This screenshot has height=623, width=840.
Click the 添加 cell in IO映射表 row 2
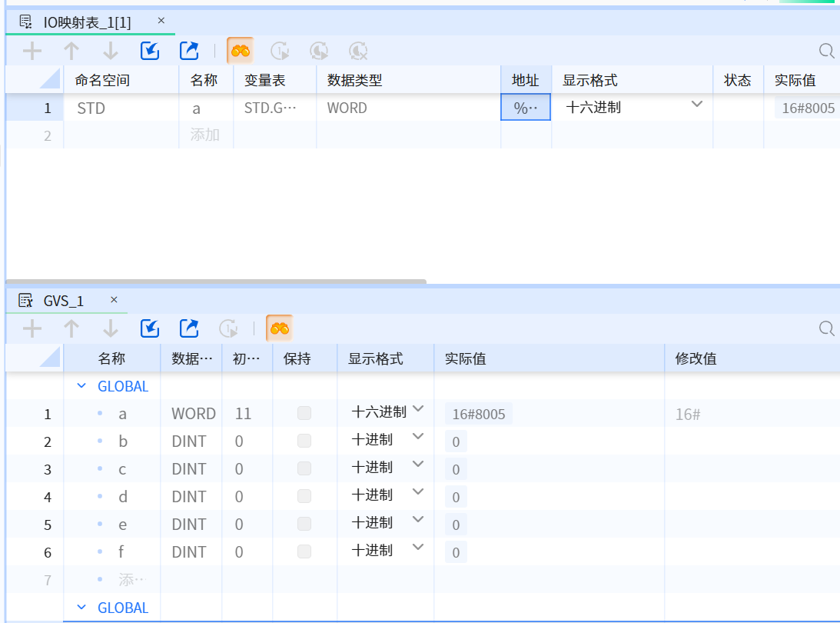pyautogui.click(x=205, y=135)
